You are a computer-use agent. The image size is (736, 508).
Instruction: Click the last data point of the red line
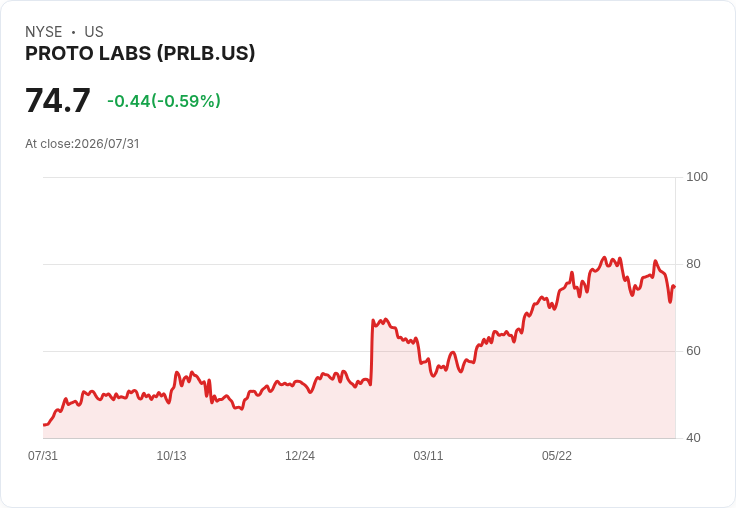(x=675, y=286)
